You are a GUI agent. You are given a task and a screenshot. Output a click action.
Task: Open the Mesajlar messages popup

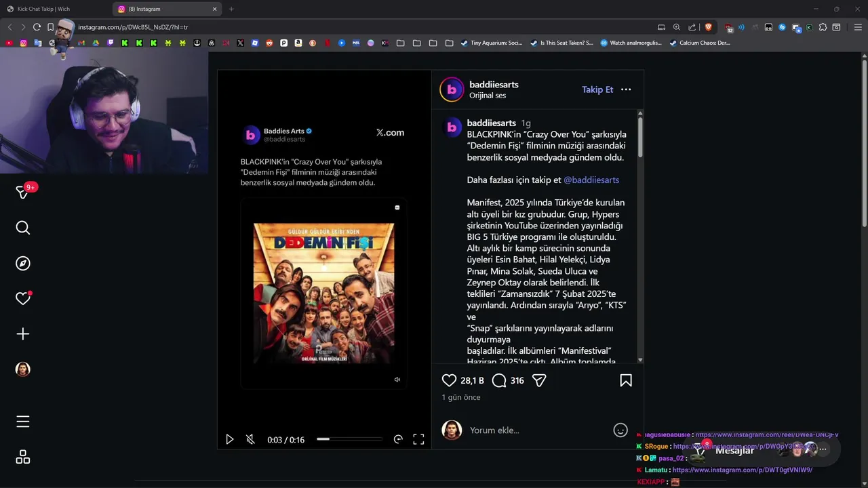pos(734,450)
